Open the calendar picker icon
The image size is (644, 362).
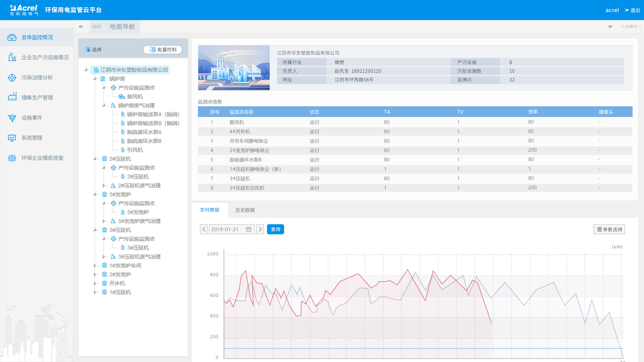click(249, 230)
